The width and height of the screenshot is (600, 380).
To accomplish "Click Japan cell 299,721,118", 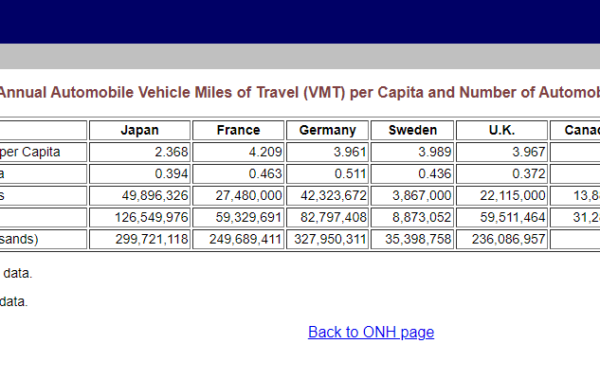I will [x=140, y=239].
